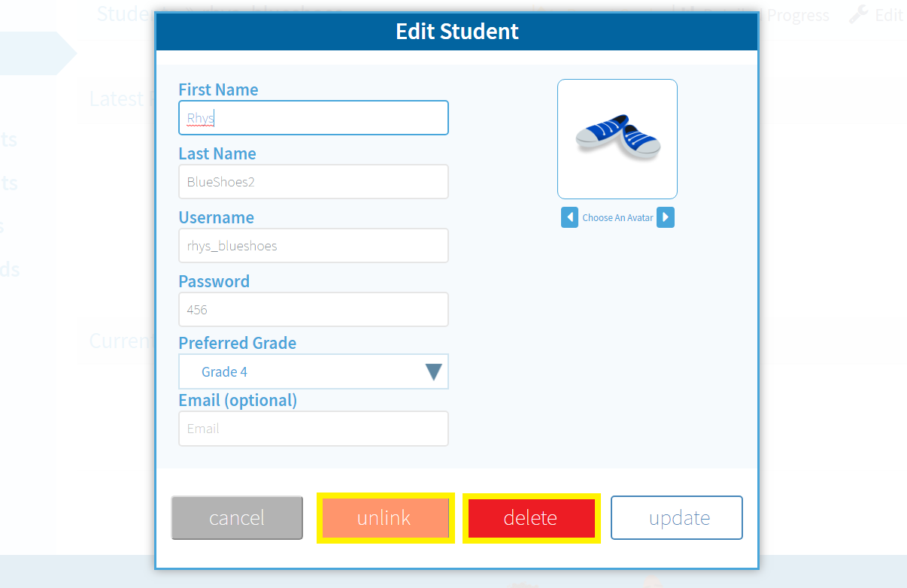This screenshot has height=588, width=907.
Task: Click the Last Name field containing BlueShoes2
Action: pos(313,182)
